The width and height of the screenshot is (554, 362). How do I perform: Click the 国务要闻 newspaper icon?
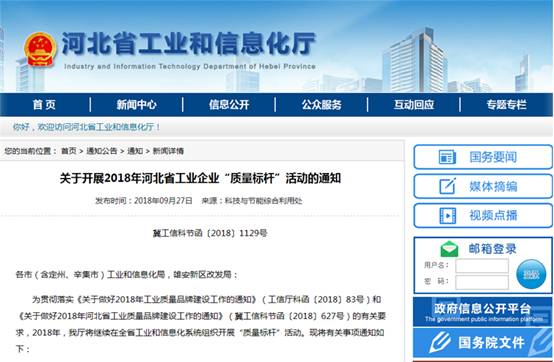point(447,157)
